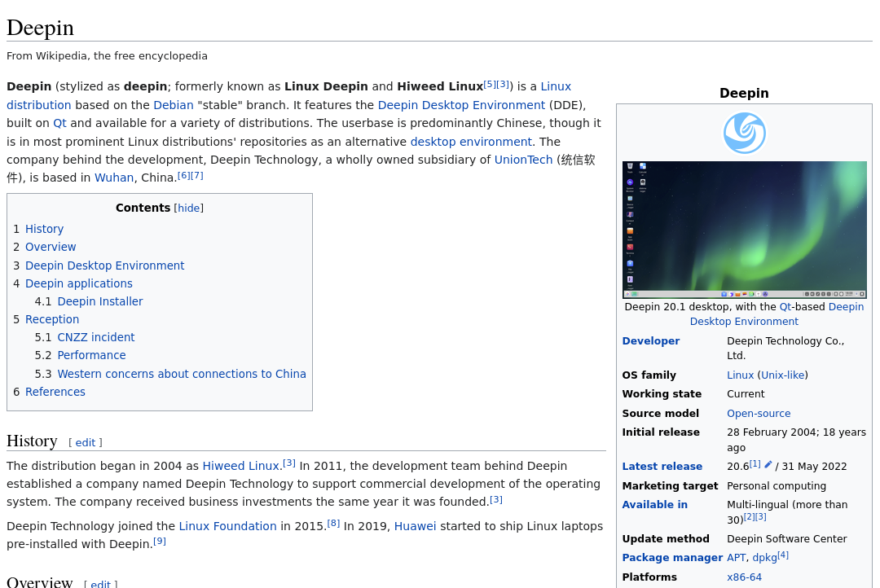
Task: Open citation [4] after dpkg
Action: pyautogui.click(x=783, y=555)
